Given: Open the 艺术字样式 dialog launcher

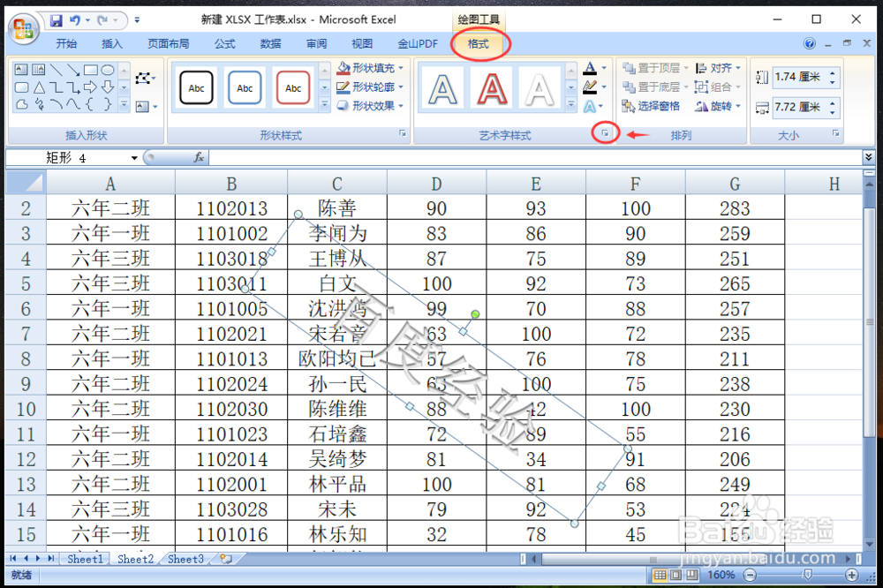Looking at the screenshot, I should (x=606, y=133).
